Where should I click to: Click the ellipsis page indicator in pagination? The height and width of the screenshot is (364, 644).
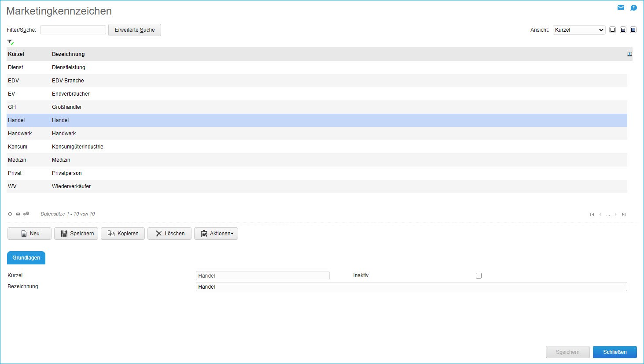coord(608,215)
